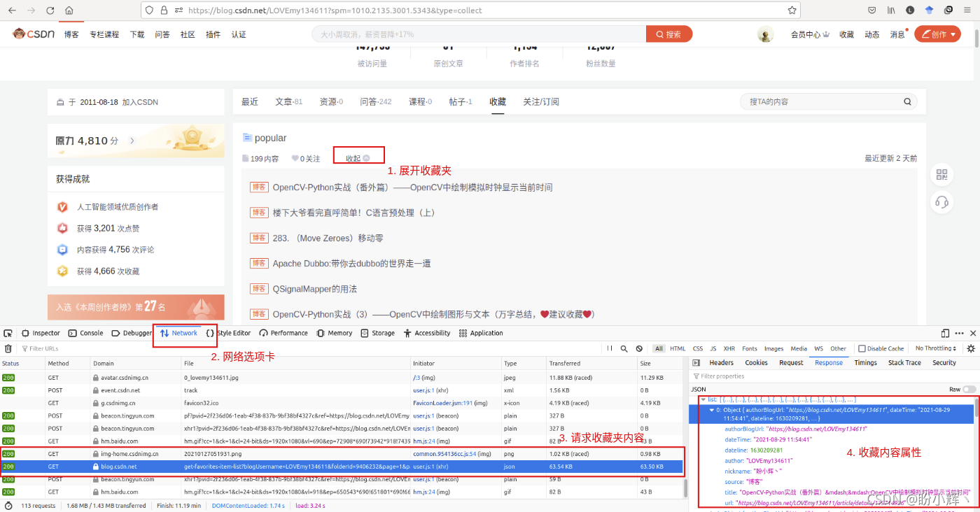
Task: Click the orange 搜索 search button
Action: [x=668, y=34]
